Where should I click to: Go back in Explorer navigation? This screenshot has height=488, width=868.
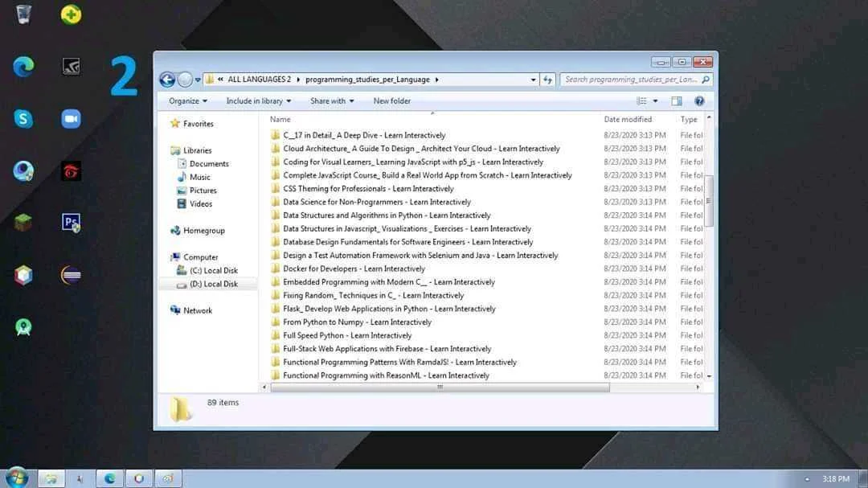point(167,80)
